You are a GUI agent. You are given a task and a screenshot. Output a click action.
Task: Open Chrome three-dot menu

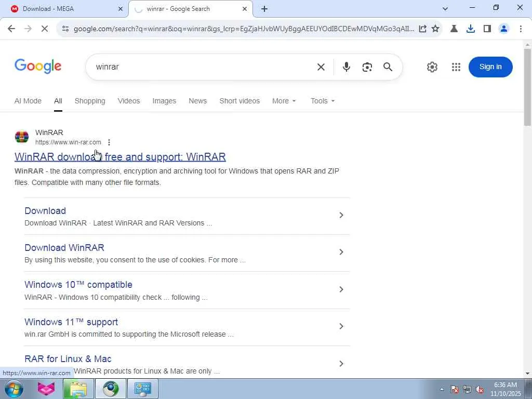[x=521, y=29]
